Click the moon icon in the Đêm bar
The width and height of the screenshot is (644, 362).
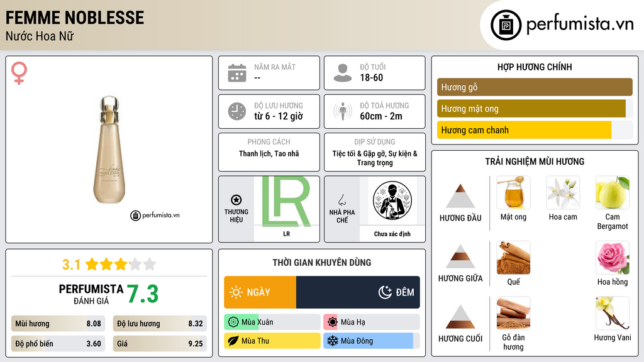pyautogui.click(x=385, y=292)
